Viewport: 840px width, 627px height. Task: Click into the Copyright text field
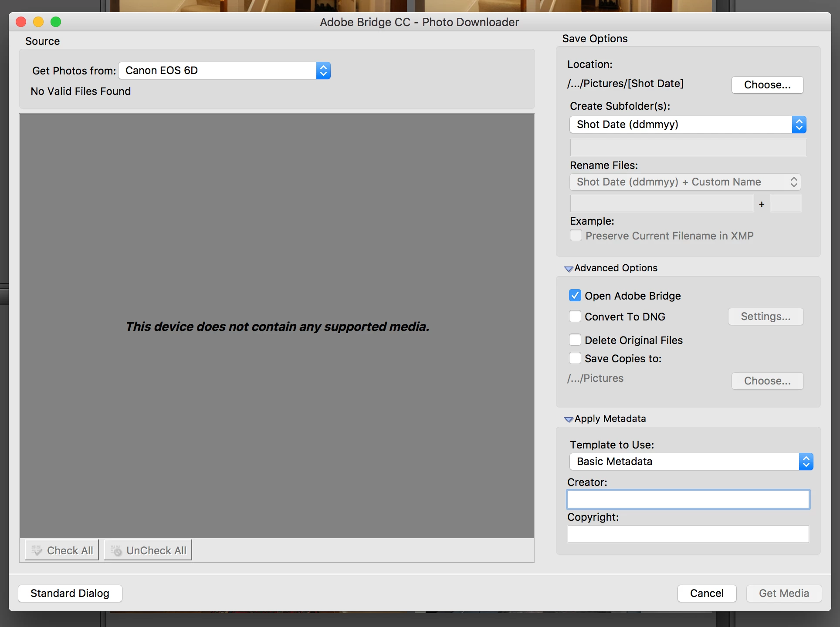pyautogui.click(x=688, y=534)
